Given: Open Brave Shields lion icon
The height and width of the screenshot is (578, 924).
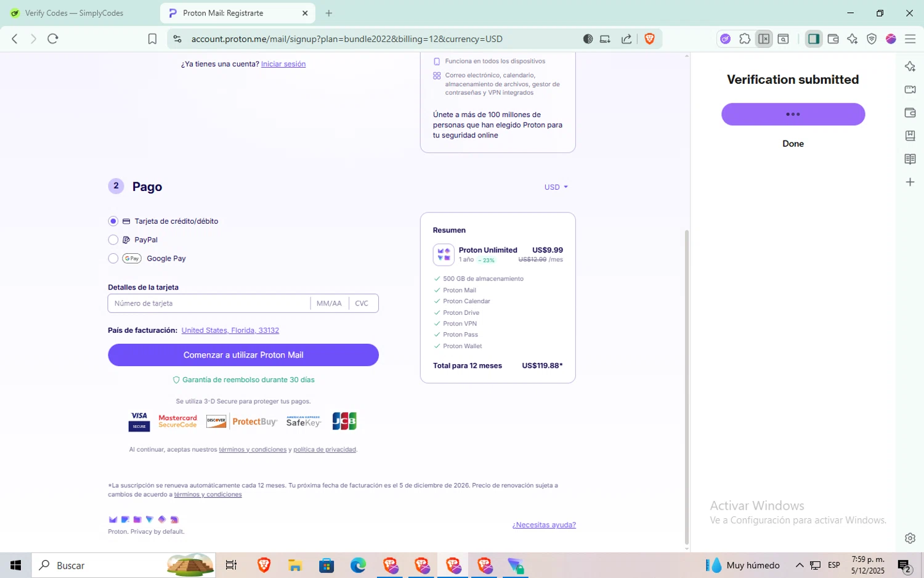Looking at the screenshot, I should click(x=649, y=39).
